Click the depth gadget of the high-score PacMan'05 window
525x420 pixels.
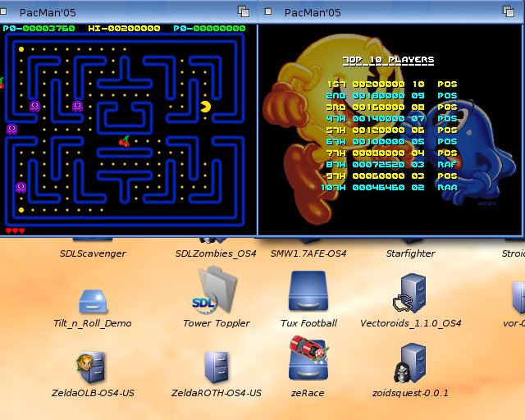[x=509, y=11]
